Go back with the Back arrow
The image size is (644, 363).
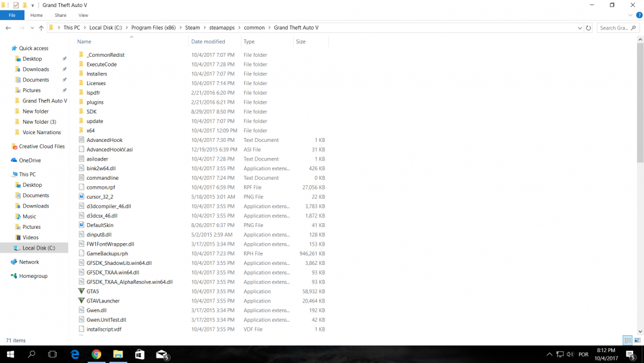coord(8,28)
